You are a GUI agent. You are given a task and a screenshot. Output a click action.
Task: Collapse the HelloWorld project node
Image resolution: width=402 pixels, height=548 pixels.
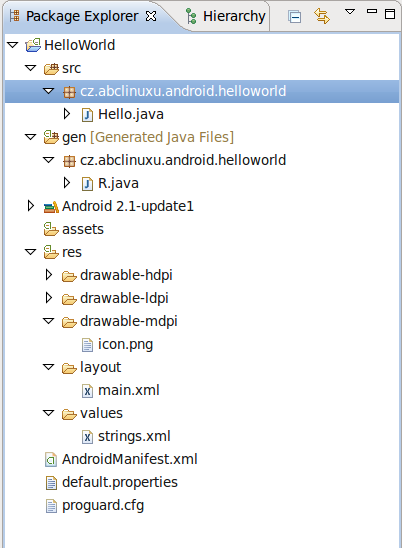pos(13,45)
